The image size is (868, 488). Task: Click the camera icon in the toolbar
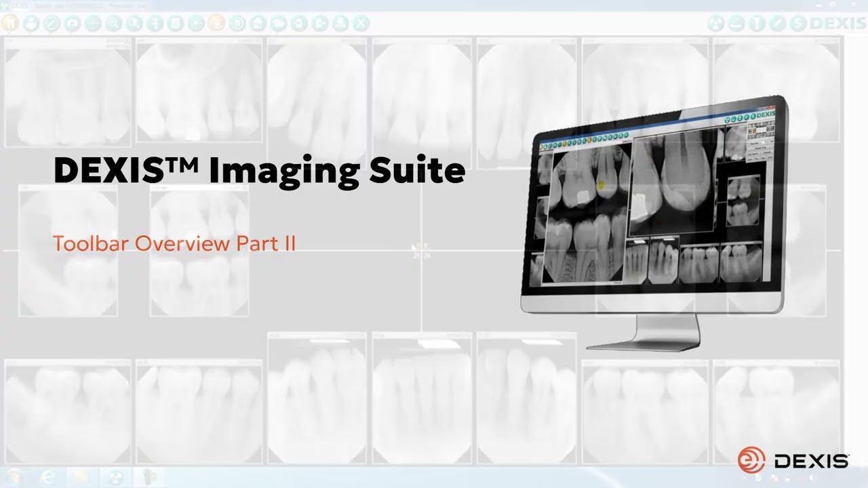coord(72,23)
